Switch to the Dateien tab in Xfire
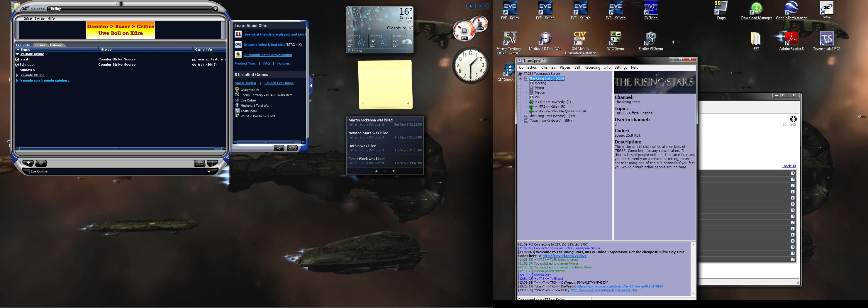 [56, 45]
